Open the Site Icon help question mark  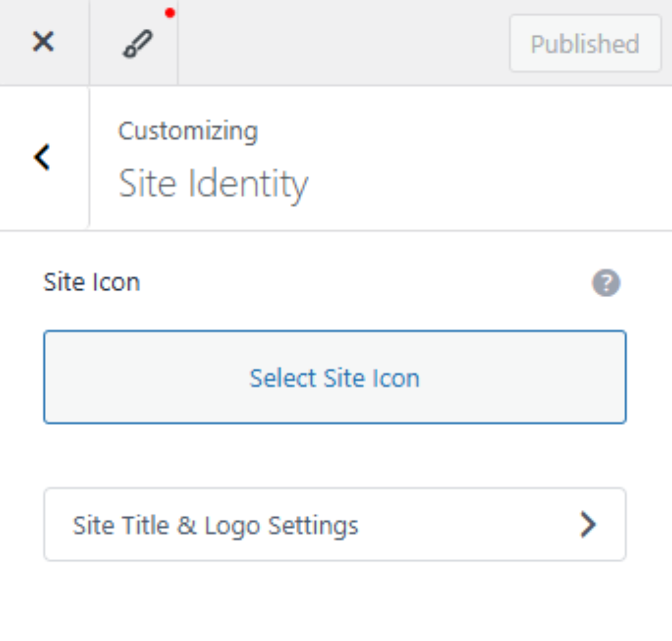pos(606,283)
